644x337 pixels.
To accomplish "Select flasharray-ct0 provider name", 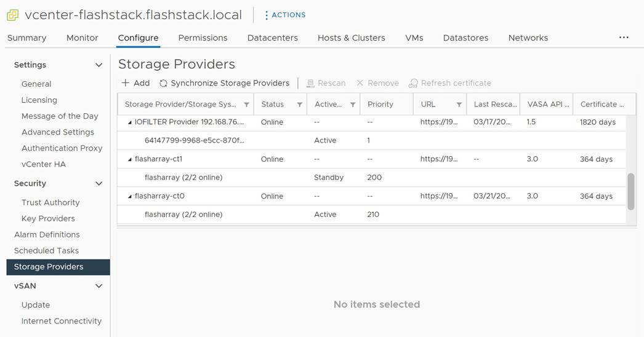I will (x=159, y=196).
